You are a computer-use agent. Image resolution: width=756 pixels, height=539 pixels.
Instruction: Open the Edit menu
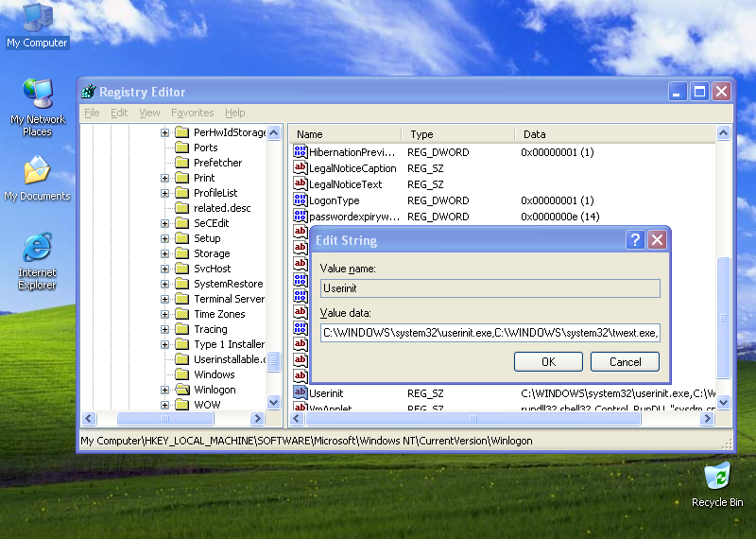coord(119,113)
